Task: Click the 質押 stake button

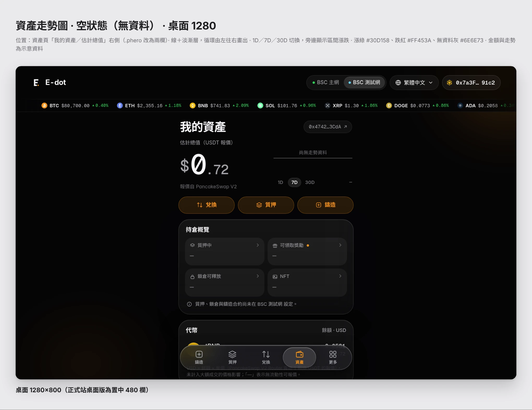Action: click(266, 205)
